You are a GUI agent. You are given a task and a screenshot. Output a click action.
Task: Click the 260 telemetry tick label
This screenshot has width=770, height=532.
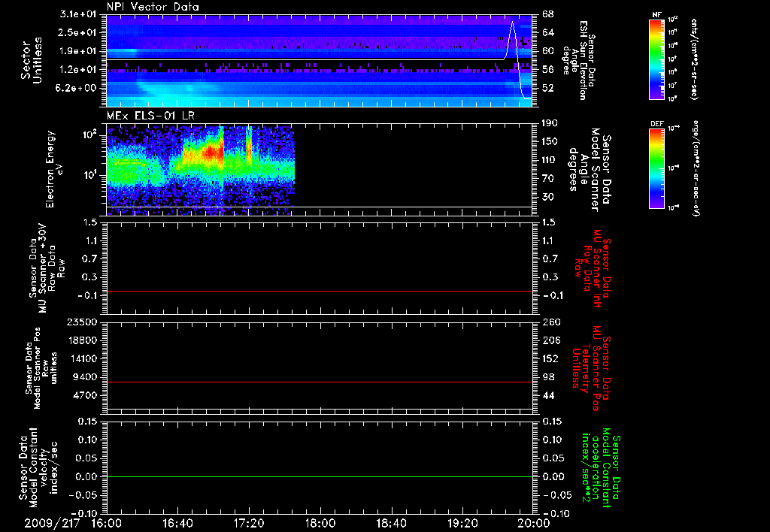tap(551, 322)
